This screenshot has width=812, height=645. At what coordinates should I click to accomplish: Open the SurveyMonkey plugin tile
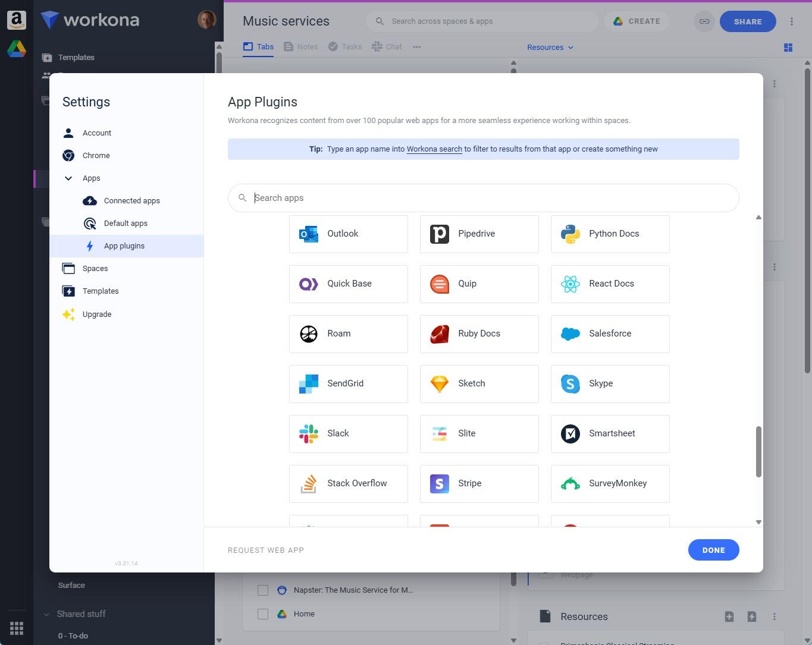click(x=610, y=483)
